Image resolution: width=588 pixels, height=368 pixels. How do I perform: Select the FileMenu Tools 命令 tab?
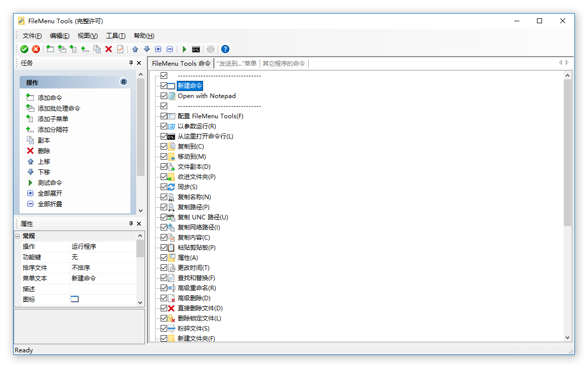(x=181, y=63)
